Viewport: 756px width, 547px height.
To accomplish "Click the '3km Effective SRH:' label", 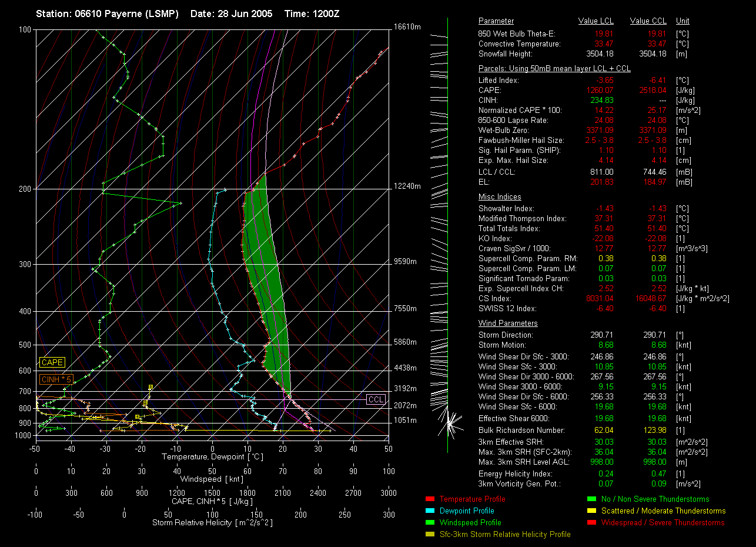I will (x=511, y=442).
